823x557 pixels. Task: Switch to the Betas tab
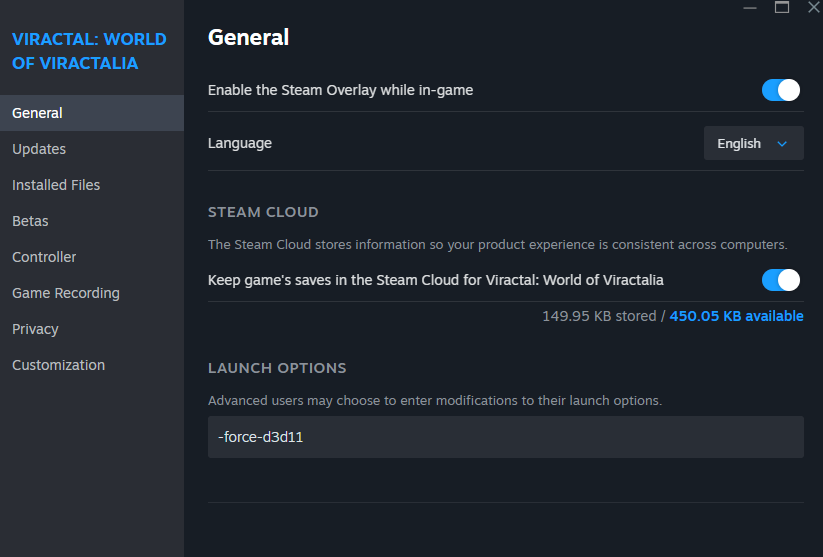click(30, 221)
